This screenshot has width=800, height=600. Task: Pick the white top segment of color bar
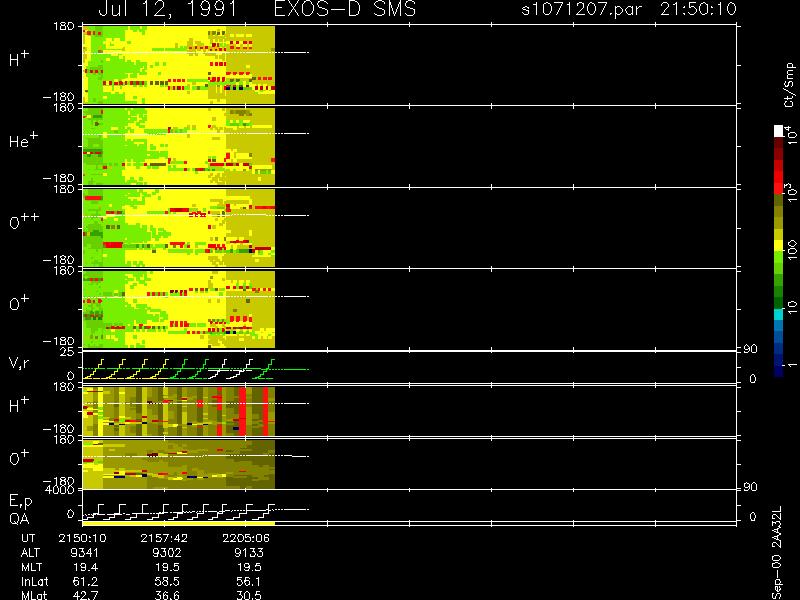point(778,131)
